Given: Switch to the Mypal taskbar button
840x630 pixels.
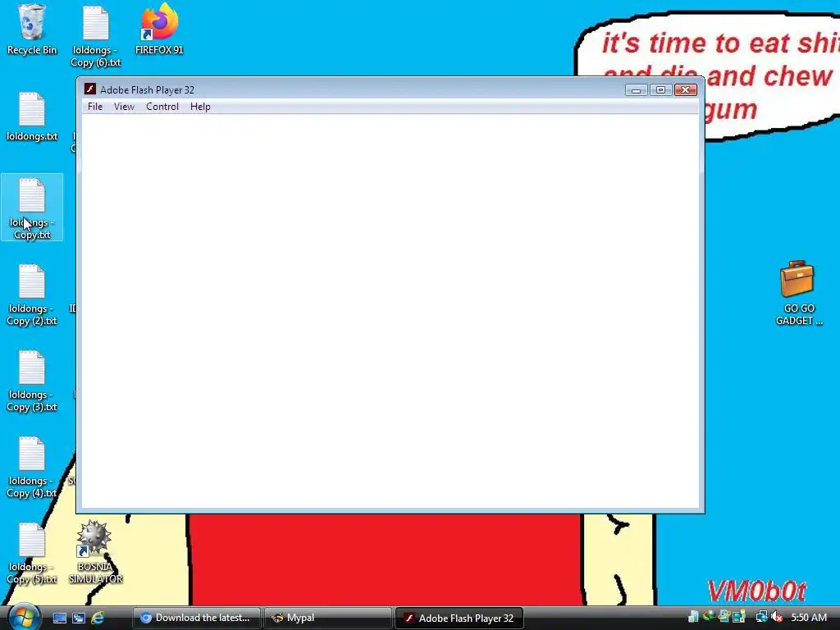Looking at the screenshot, I should point(328,618).
